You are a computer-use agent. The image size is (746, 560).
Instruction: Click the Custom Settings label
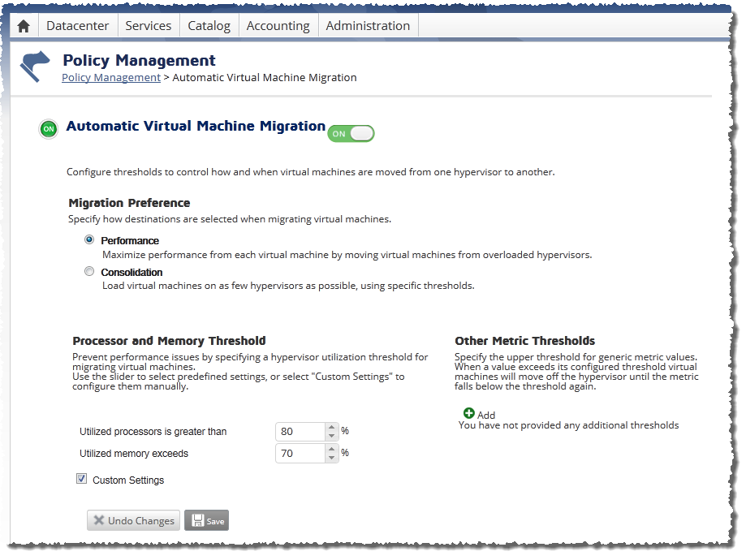(x=128, y=480)
